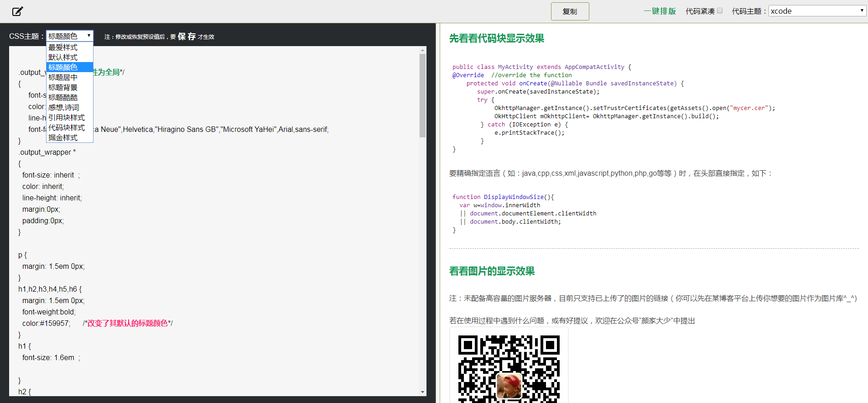Select 默认样式 from the theme list

point(70,57)
